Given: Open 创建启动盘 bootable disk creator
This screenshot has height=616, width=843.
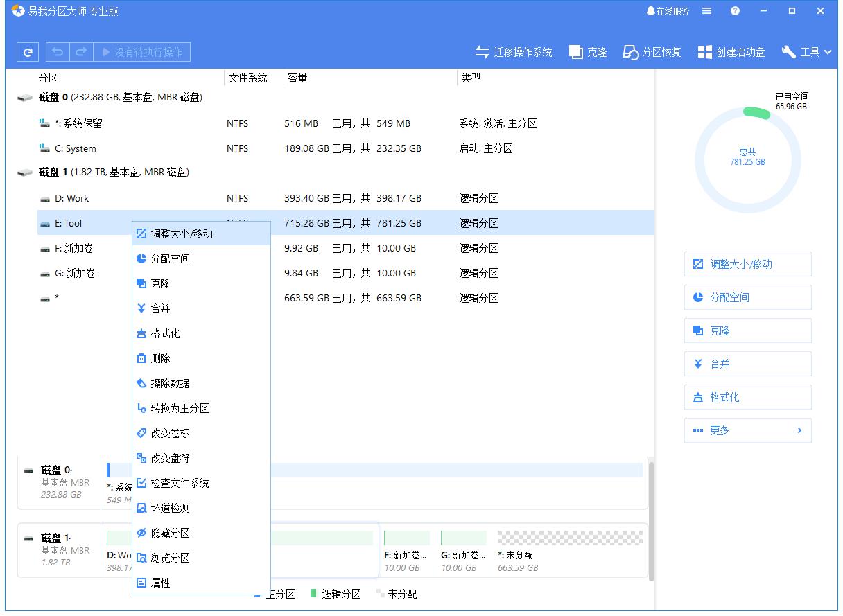Looking at the screenshot, I should 731,51.
